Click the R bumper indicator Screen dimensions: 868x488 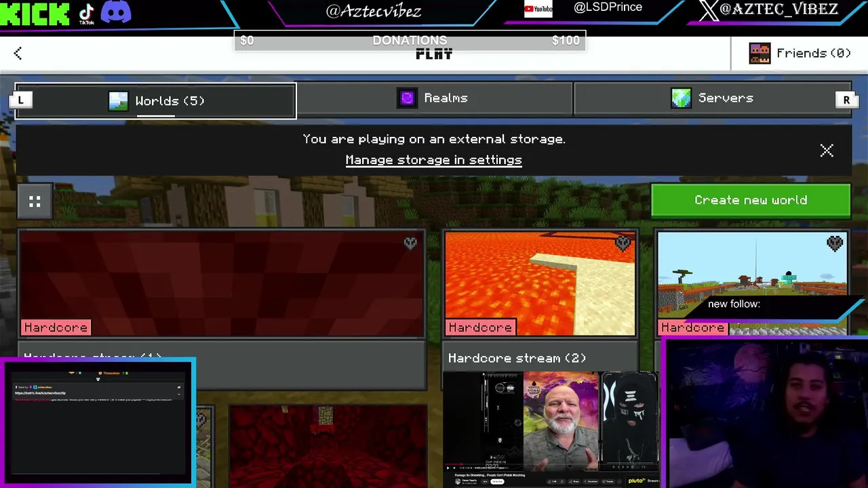846,100
